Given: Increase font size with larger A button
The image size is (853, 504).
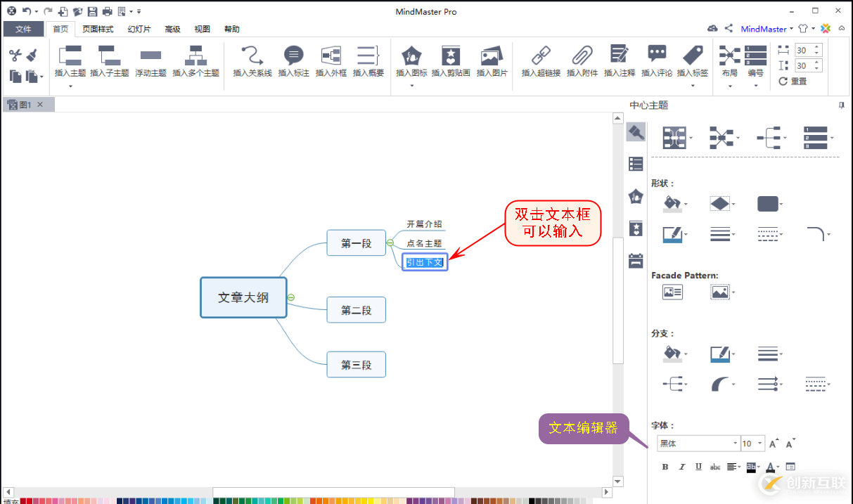Looking at the screenshot, I should 774,444.
